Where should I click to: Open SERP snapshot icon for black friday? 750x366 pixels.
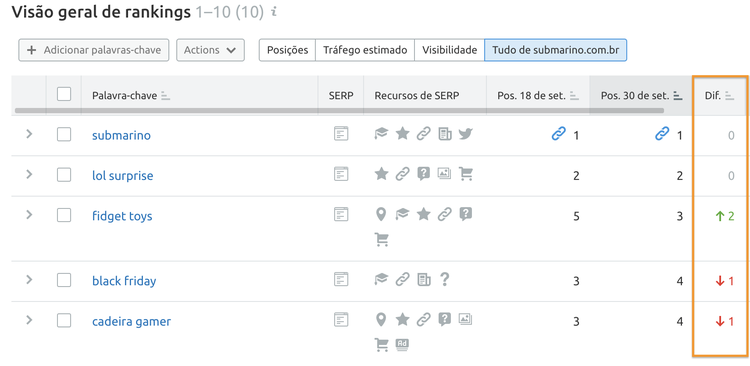[341, 279]
